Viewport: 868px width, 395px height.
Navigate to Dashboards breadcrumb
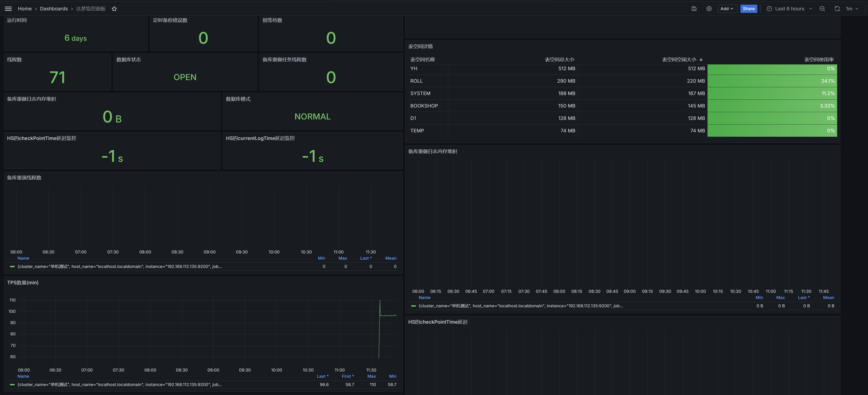(x=54, y=9)
